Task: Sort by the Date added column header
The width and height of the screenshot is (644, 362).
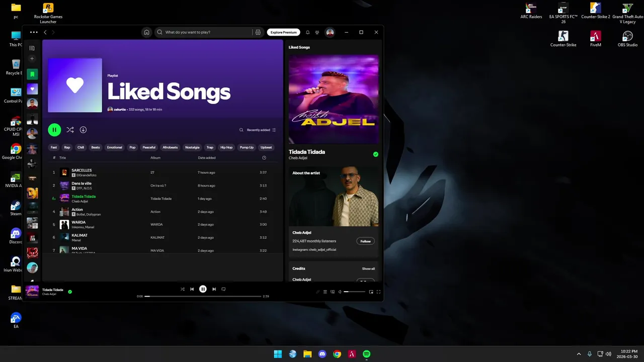Action: 207,158
